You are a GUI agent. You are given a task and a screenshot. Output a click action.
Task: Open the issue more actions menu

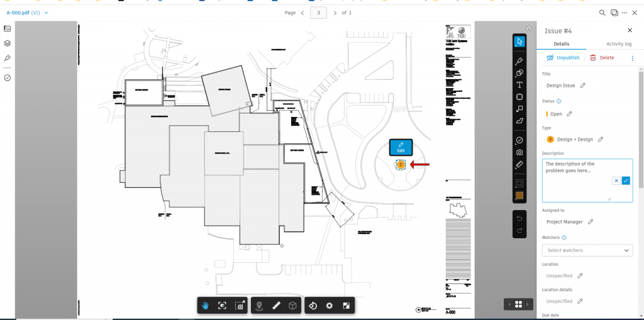pyautogui.click(x=633, y=58)
